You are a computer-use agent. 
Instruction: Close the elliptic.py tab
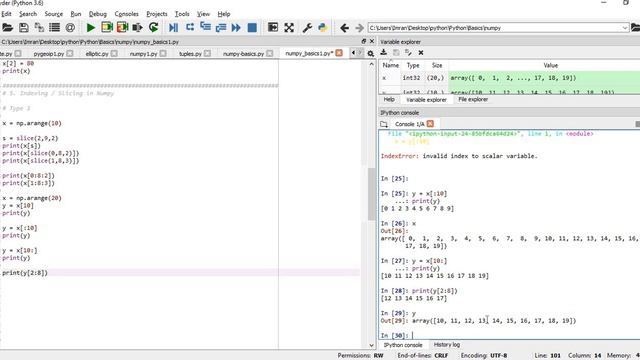tap(114, 53)
